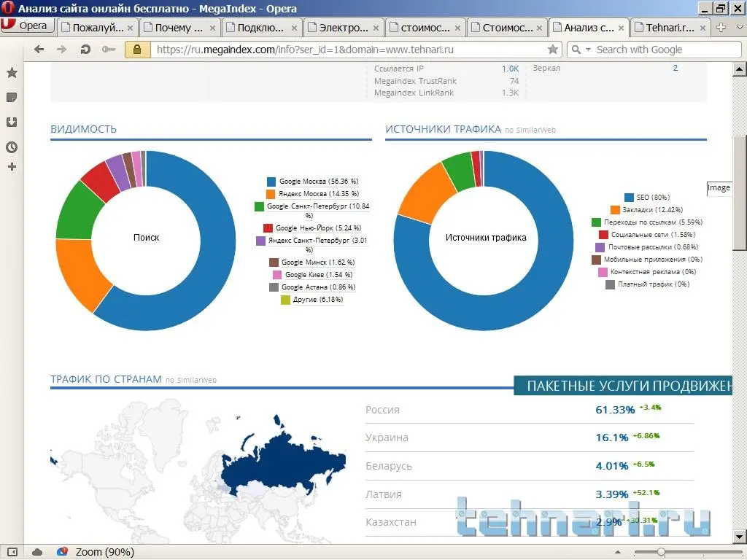Close the Подклю... tab

point(295,28)
